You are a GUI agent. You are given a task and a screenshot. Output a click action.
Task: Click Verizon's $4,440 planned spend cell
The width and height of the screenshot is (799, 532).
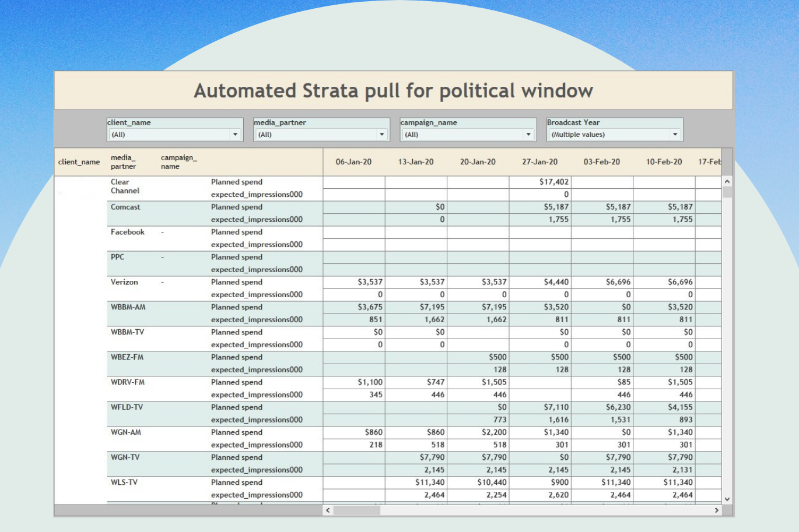click(540, 282)
